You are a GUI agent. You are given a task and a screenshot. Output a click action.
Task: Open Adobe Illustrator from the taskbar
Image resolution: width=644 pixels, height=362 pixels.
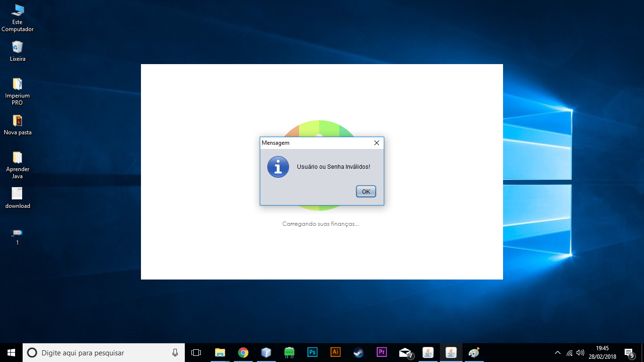pyautogui.click(x=336, y=353)
